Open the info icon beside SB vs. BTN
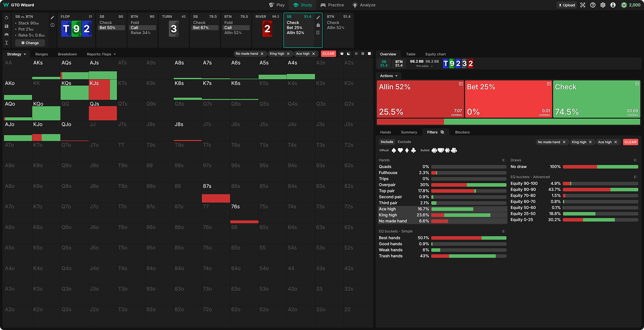Viewport: 644px width, 330px height. tap(52, 25)
